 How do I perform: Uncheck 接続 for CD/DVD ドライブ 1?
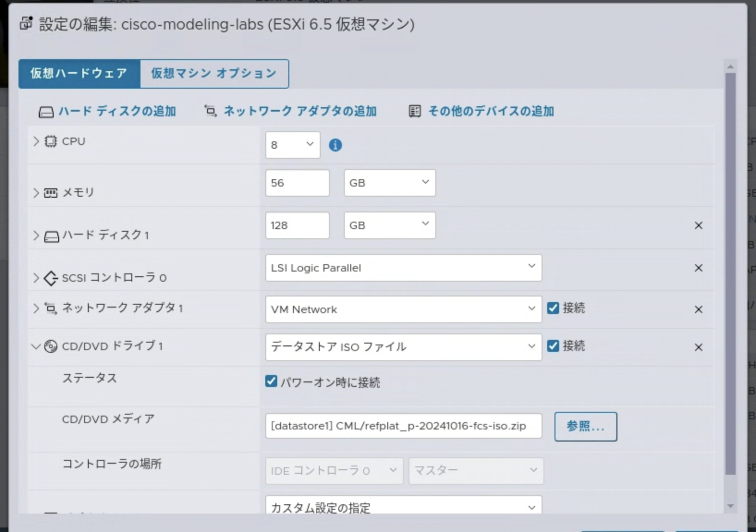coord(553,346)
